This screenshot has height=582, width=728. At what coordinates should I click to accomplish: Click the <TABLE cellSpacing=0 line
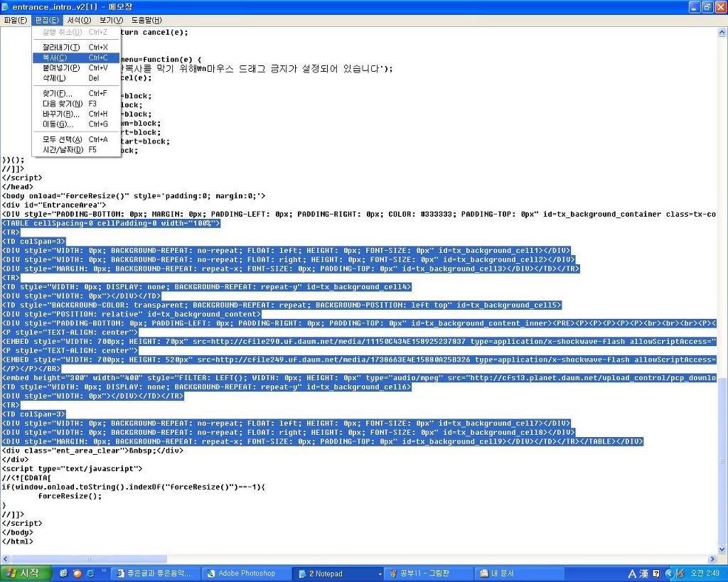[112, 223]
